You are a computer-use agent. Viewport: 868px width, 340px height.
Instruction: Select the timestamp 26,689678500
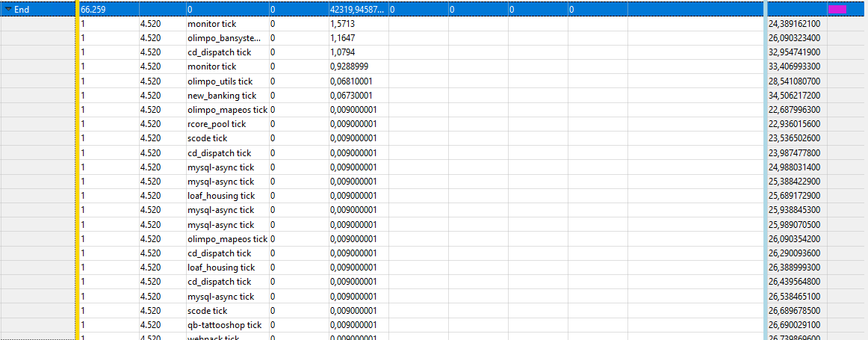[x=795, y=311]
